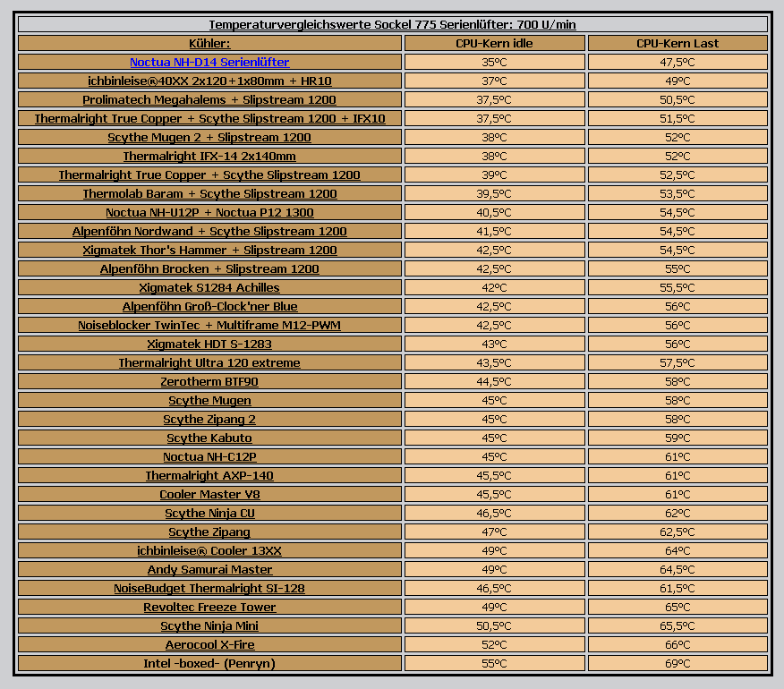
Task: Click Zerotherm BTF90 link
Action: [x=209, y=381]
